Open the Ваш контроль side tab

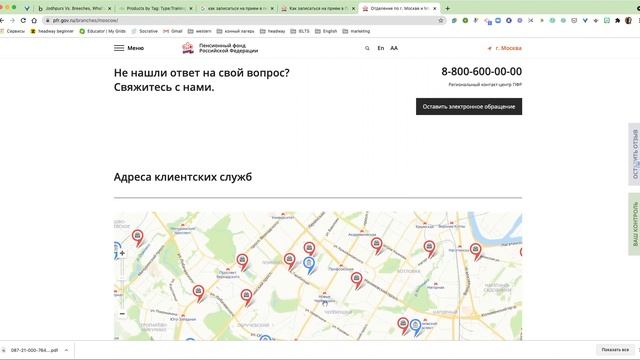[634, 224]
